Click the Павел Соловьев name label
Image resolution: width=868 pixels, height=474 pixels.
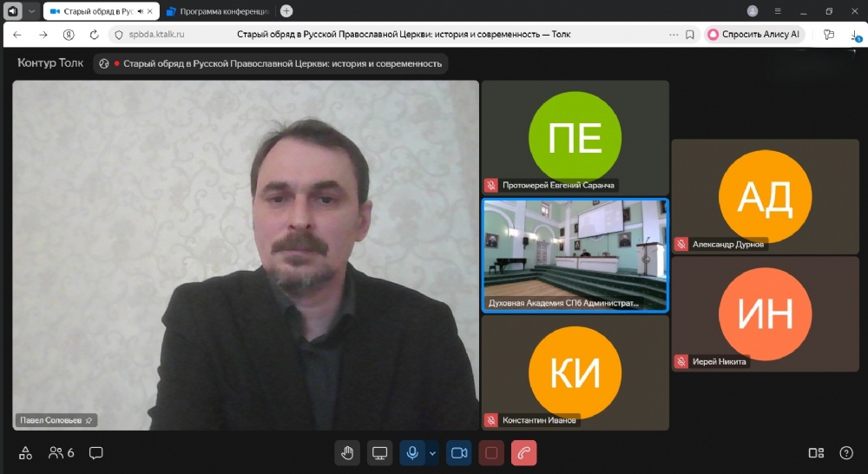51,420
